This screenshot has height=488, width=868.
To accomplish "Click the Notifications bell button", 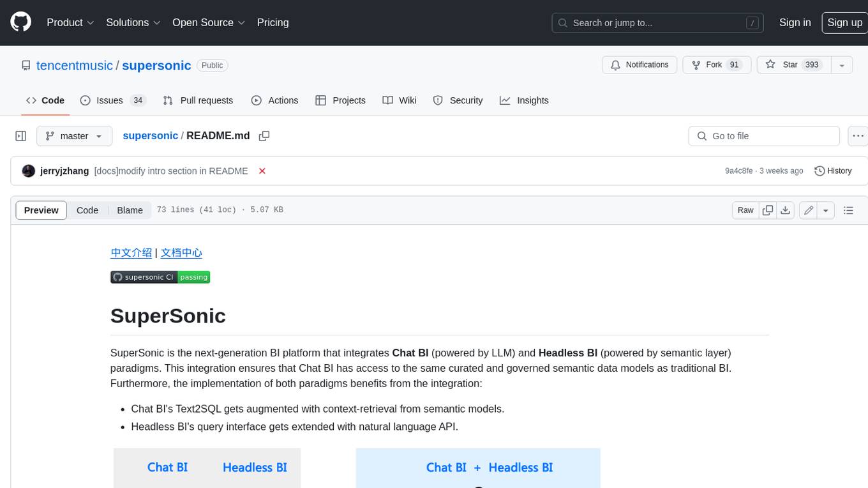I will point(640,65).
